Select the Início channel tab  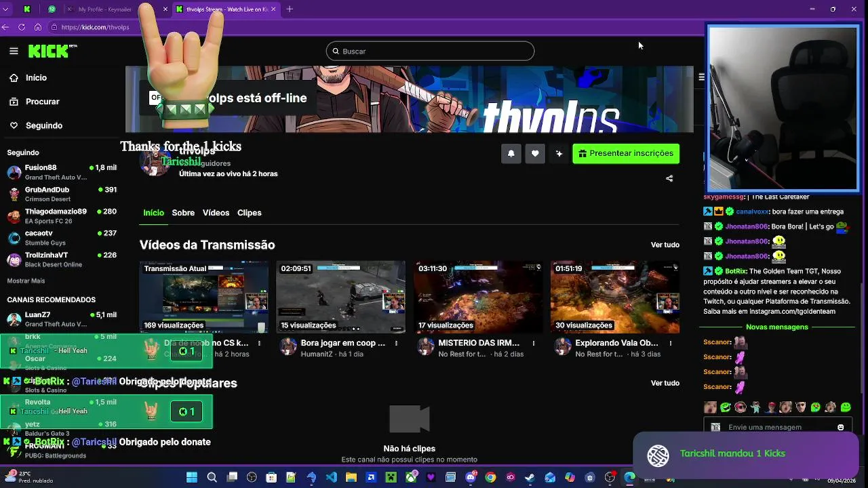[153, 213]
